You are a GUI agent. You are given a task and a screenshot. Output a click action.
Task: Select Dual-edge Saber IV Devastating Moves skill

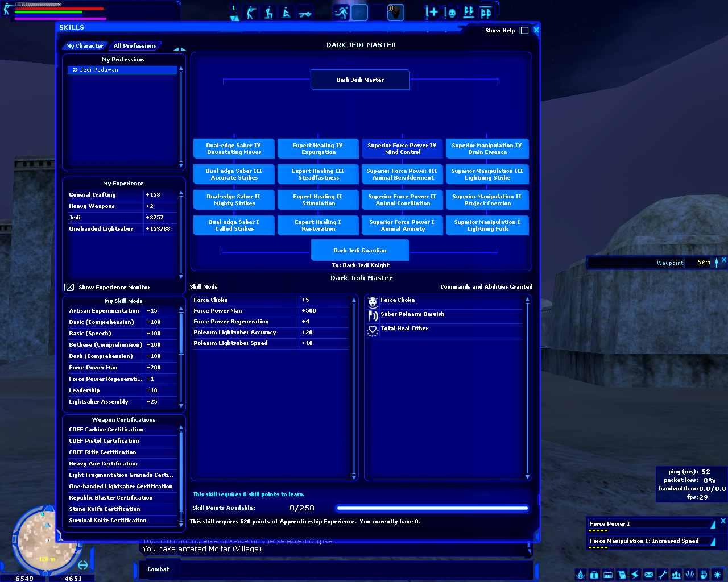pos(234,149)
